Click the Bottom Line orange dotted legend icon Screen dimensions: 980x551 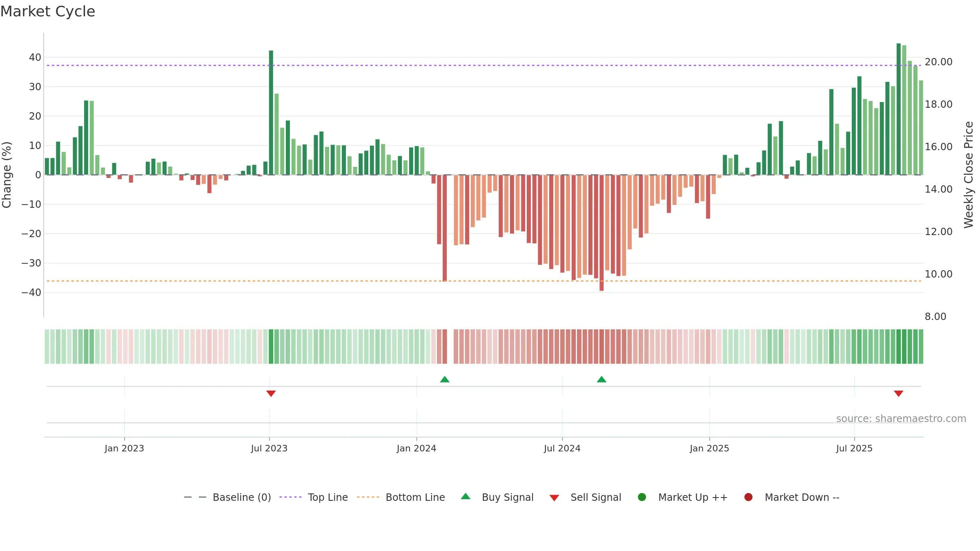pyautogui.click(x=368, y=497)
